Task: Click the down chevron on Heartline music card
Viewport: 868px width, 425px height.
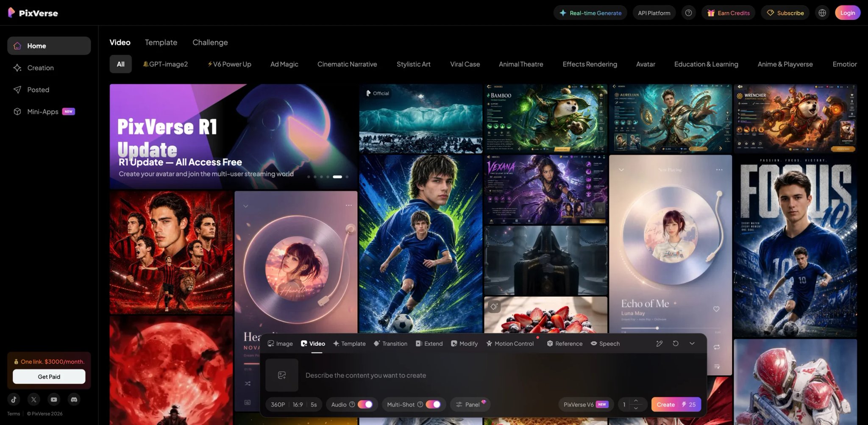Action: (246, 206)
